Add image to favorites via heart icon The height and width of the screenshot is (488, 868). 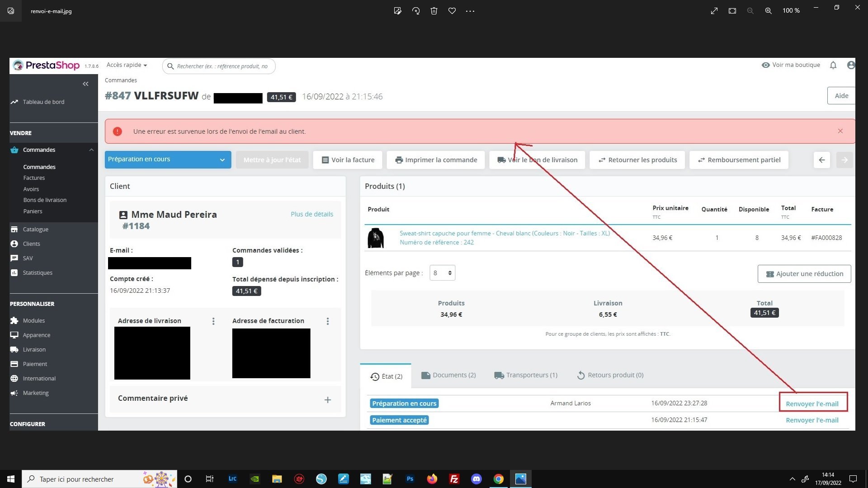(x=452, y=11)
